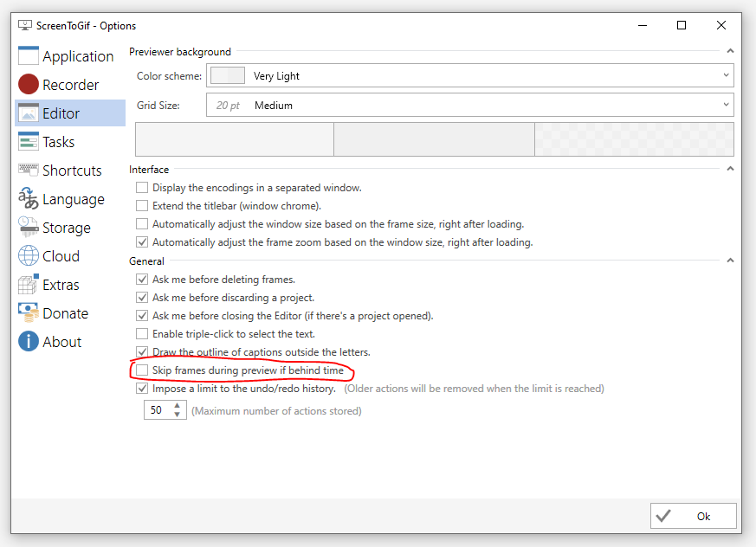756x547 pixels.
Task: Click the middle preview background swatch
Action: 434,139
